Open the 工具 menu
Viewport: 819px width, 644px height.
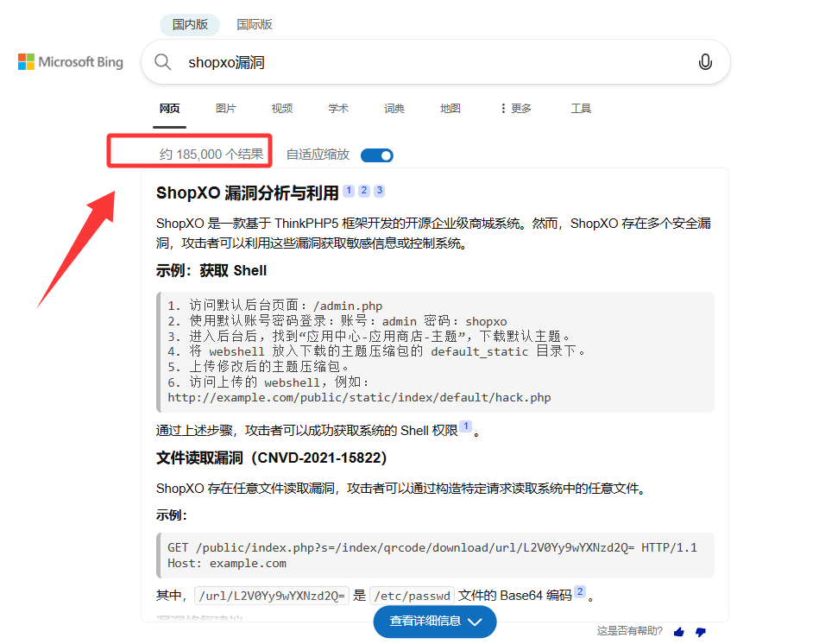click(x=581, y=108)
